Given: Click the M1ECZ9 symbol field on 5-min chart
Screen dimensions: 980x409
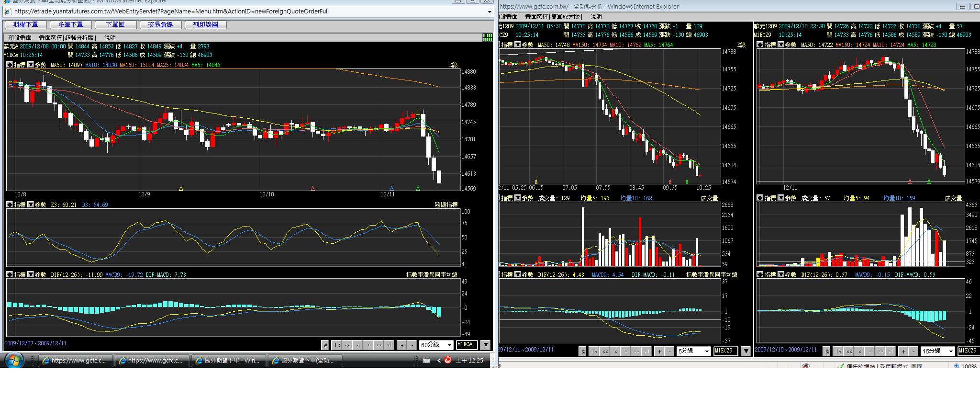Looking at the screenshot, I should pos(725,351).
